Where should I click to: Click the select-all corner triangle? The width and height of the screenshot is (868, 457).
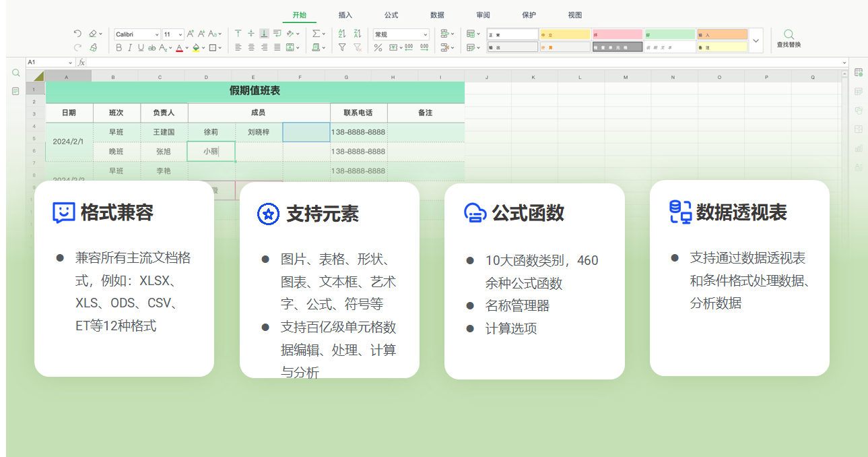(39, 76)
